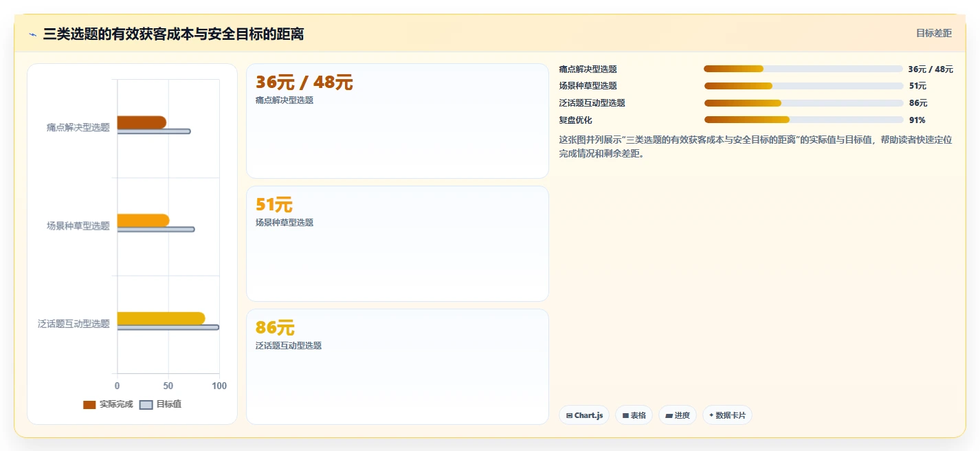This screenshot has width=980, height=451.
Task: Click the yellow actual bar for 泛话题互动型选题
Action: point(161,318)
